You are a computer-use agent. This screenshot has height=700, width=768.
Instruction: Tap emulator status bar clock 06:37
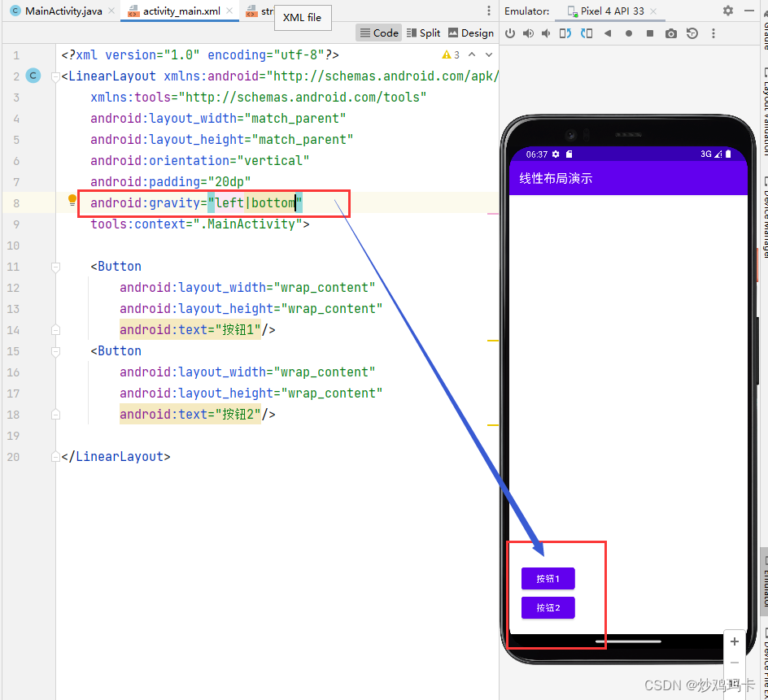click(x=537, y=154)
